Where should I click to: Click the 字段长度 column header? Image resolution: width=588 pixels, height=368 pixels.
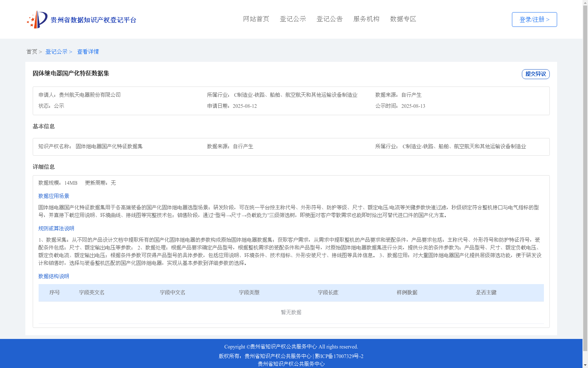pos(328,293)
